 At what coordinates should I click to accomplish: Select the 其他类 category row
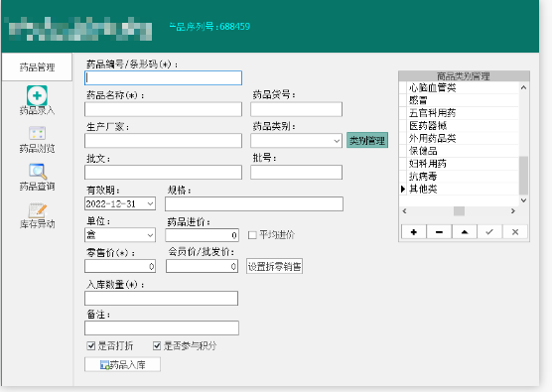pyautogui.click(x=463, y=189)
